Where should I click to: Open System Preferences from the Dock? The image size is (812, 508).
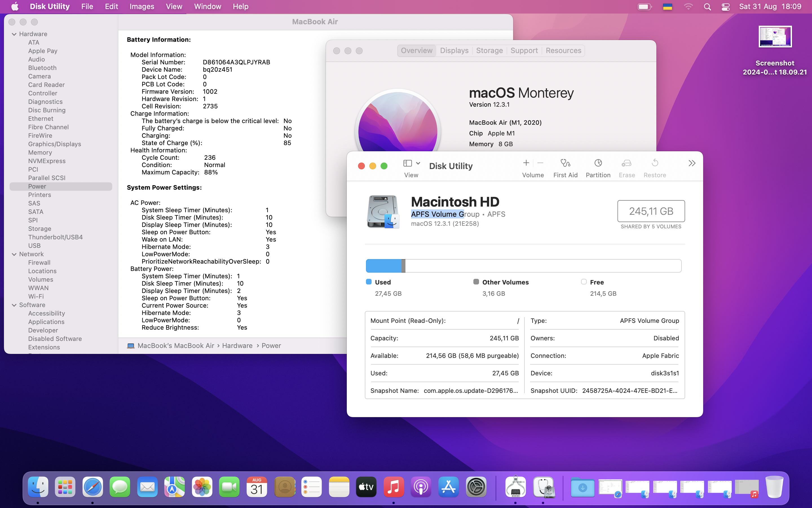[476, 487]
